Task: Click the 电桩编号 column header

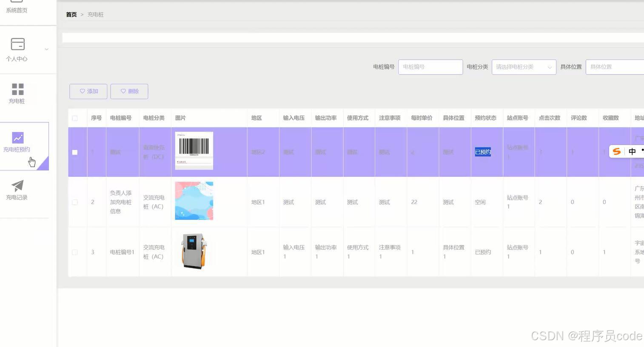Action: point(121,118)
